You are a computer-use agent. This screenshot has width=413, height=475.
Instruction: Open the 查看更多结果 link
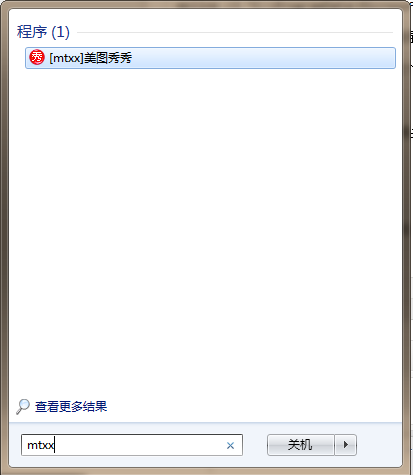71,407
